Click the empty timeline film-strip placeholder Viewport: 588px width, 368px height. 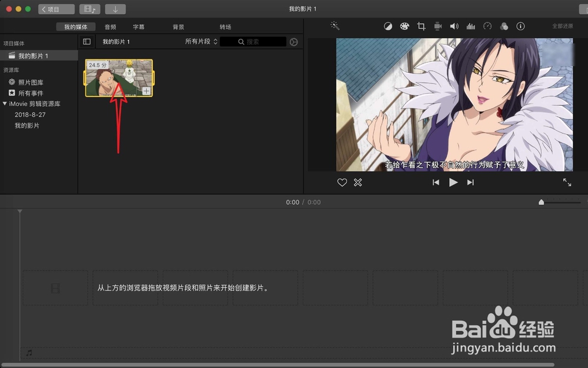[55, 288]
